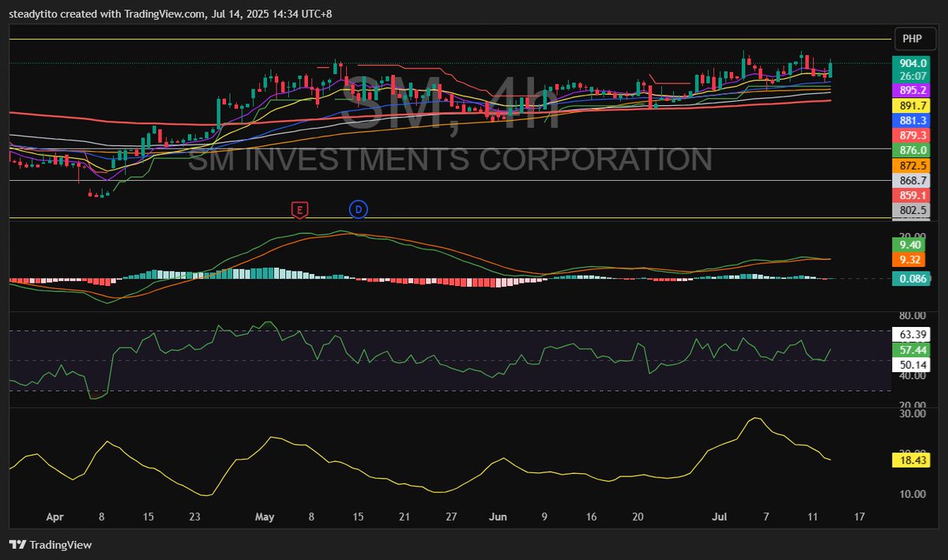Click the May label on time axis
The width and height of the screenshot is (948, 560).
(265, 517)
